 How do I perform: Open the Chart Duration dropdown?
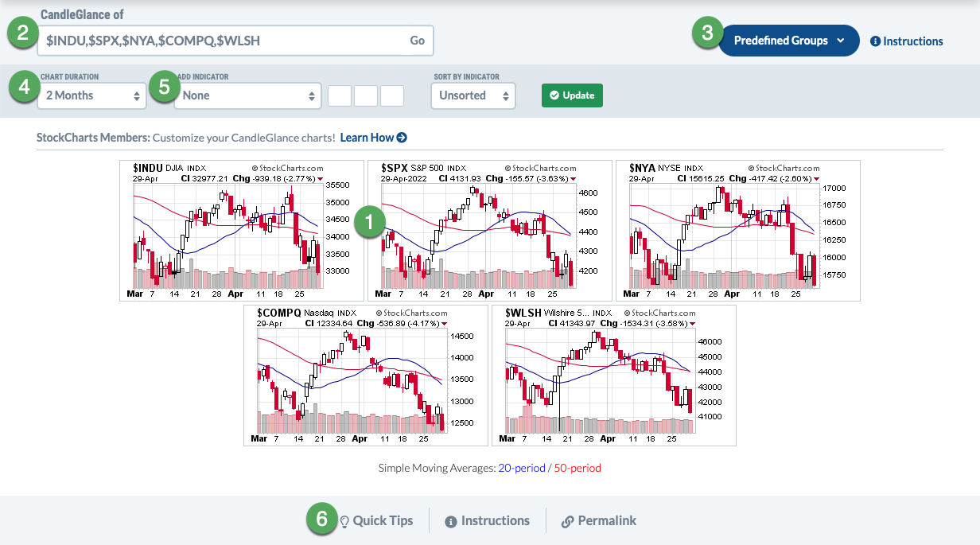pos(91,95)
